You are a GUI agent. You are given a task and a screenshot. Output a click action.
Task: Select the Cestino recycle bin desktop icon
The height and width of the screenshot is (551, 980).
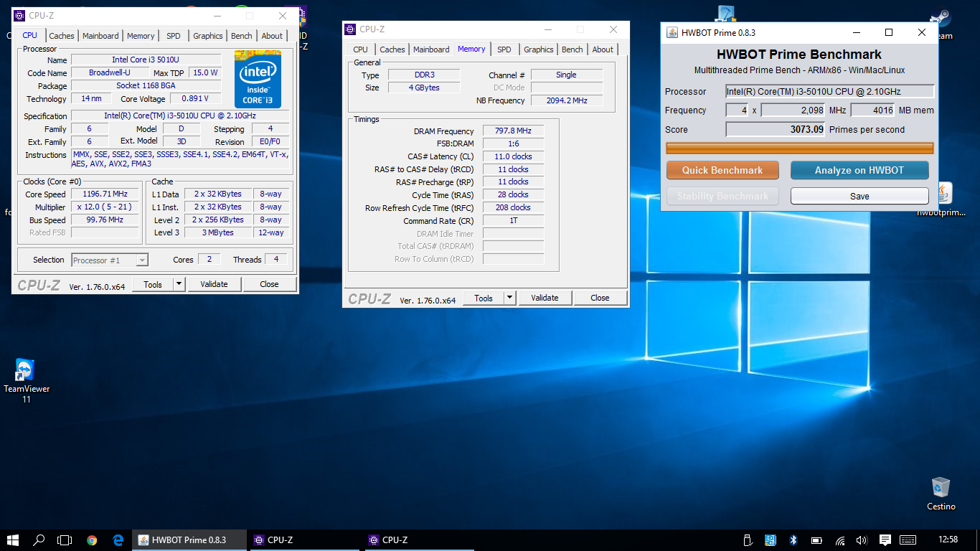941,494
